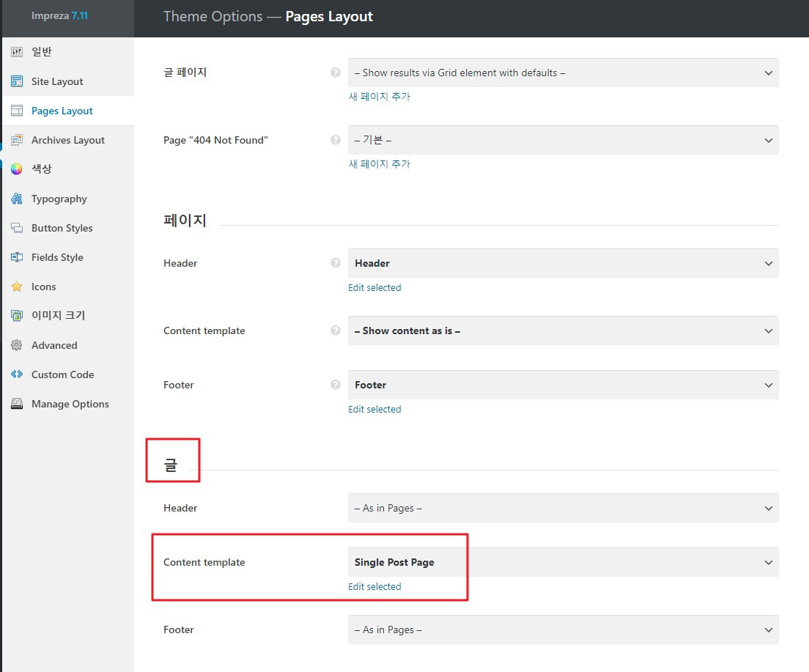Click the Advanced gear icon

17,344
